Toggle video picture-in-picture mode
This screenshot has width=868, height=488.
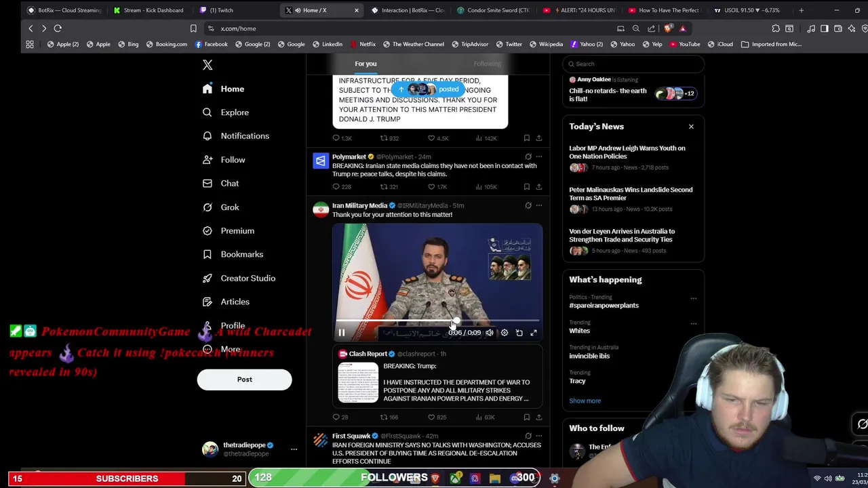coord(519,333)
